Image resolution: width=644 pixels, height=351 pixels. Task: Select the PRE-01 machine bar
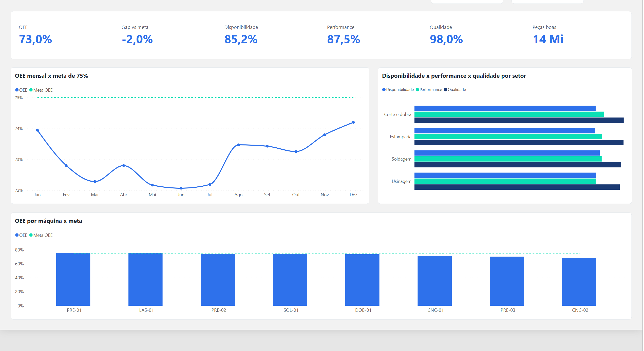(73, 279)
